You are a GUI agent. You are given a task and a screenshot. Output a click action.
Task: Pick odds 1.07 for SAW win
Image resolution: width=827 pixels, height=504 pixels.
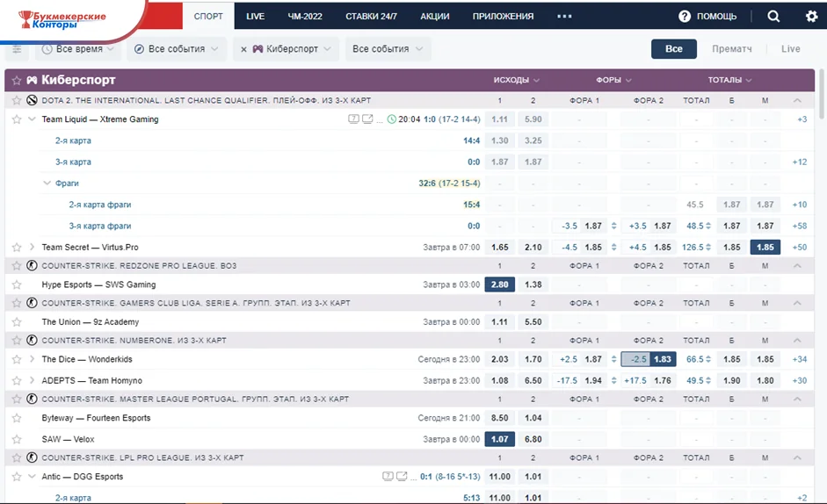click(x=499, y=439)
